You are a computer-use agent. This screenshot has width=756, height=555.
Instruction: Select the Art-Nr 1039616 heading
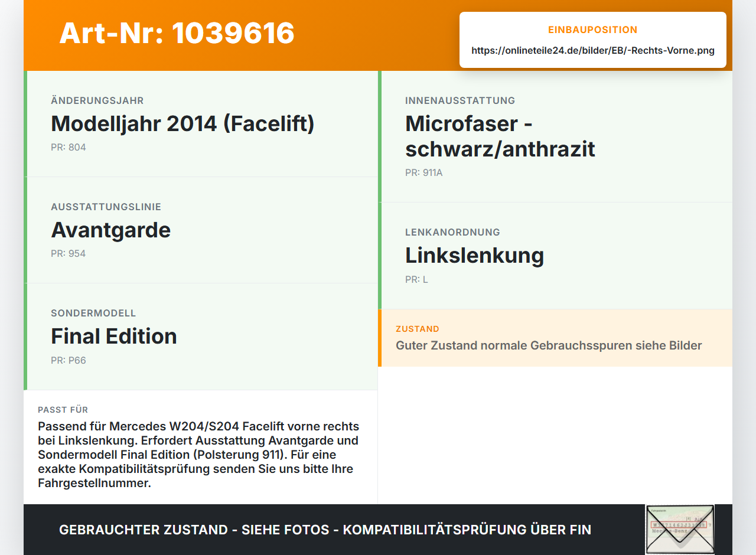coord(177,33)
